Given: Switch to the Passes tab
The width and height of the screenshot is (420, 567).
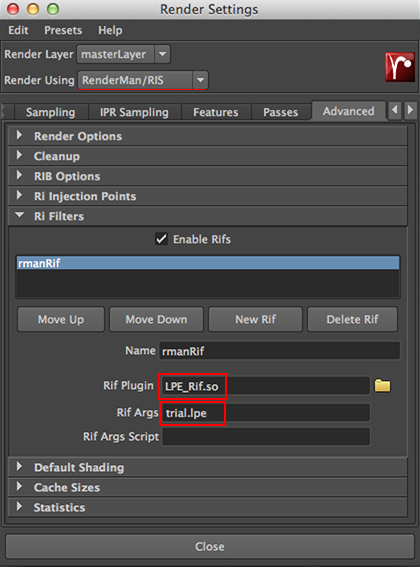Looking at the screenshot, I should coord(281,112).
